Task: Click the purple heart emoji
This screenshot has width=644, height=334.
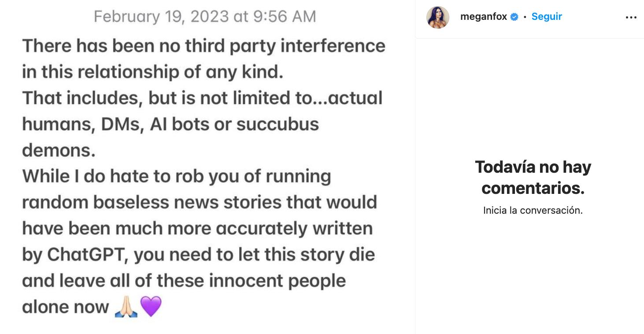Action: [x=151, y=307]
